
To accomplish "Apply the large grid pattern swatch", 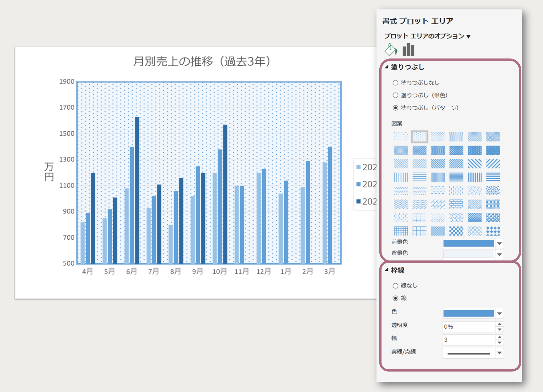I will (419, 231).
